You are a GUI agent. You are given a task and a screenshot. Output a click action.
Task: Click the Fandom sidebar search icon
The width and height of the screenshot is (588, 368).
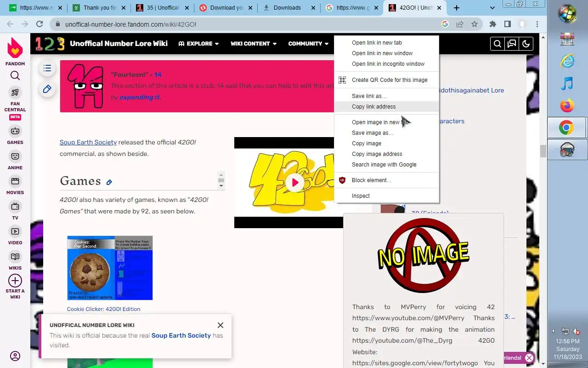[x=15, y=76]
